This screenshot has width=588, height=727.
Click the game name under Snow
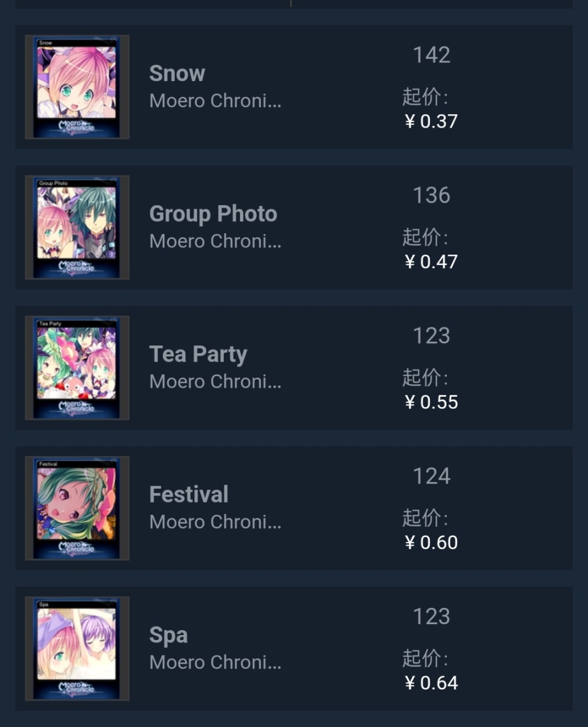tap(215, 101)
